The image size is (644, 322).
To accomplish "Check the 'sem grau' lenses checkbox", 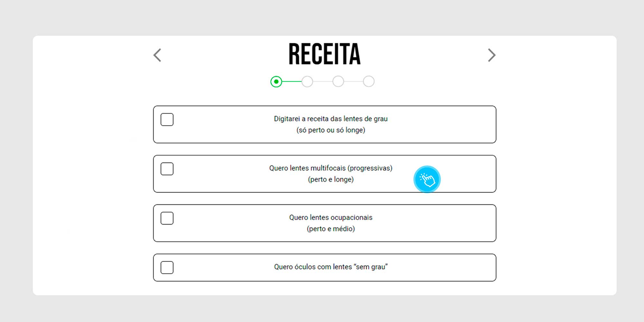I will (167, 268).
